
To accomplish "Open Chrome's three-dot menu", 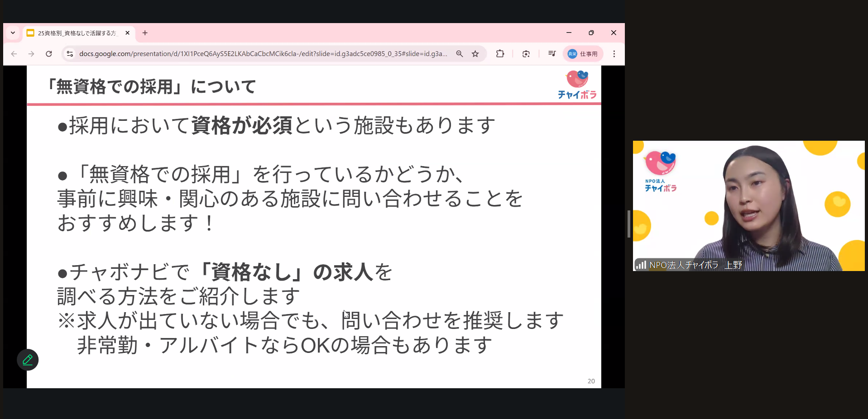I will tap(614, 54).
